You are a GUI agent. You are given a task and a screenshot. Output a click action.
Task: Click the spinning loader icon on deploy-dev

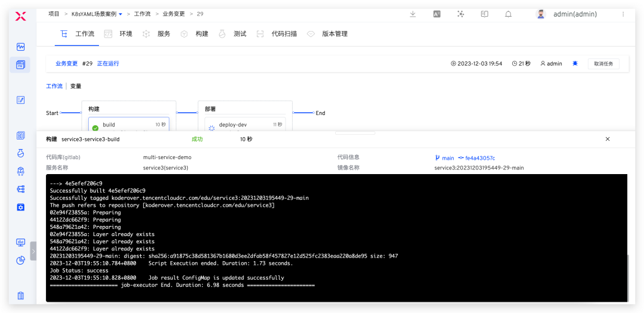[212, 128]
